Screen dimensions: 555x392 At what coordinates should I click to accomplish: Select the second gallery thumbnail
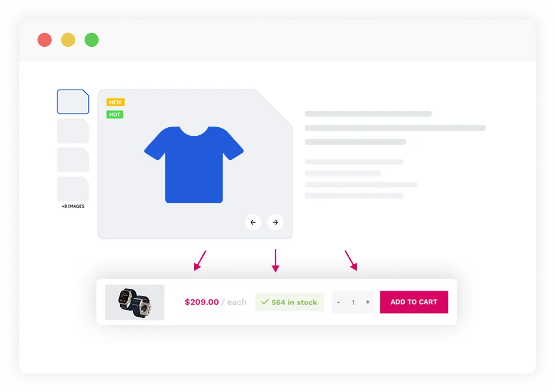(73, 131)
